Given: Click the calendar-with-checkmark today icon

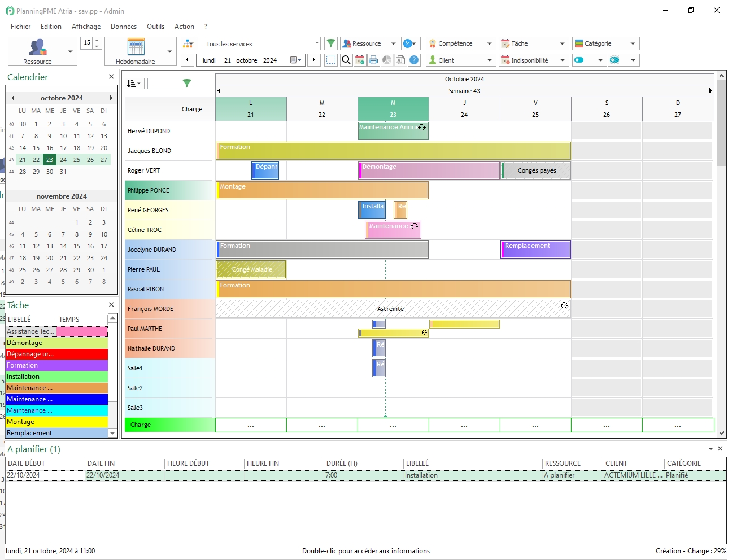Looking at the screenshot, I should (360, 60).
